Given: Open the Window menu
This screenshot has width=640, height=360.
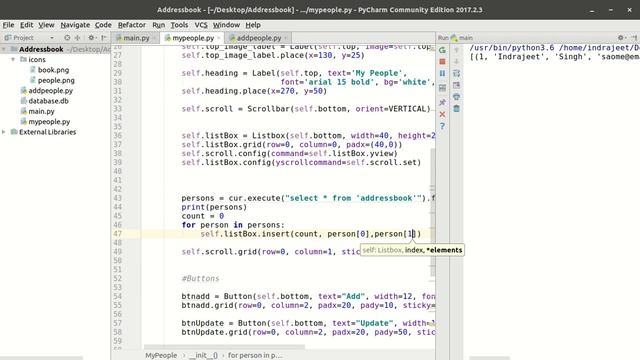Looking at the screenshot, I should (x=226, y=25).
